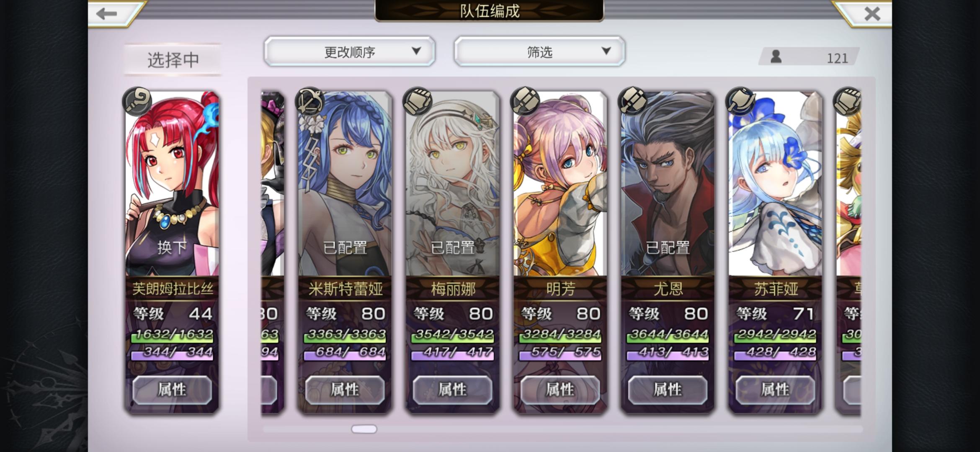Open 属性 for 米斯特蕾娅

(x=345, y=390)
